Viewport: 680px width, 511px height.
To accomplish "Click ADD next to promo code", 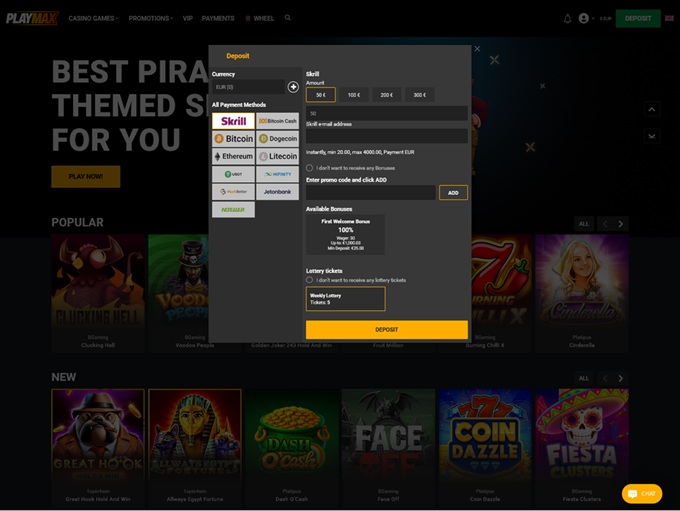I will coord(453,192).
